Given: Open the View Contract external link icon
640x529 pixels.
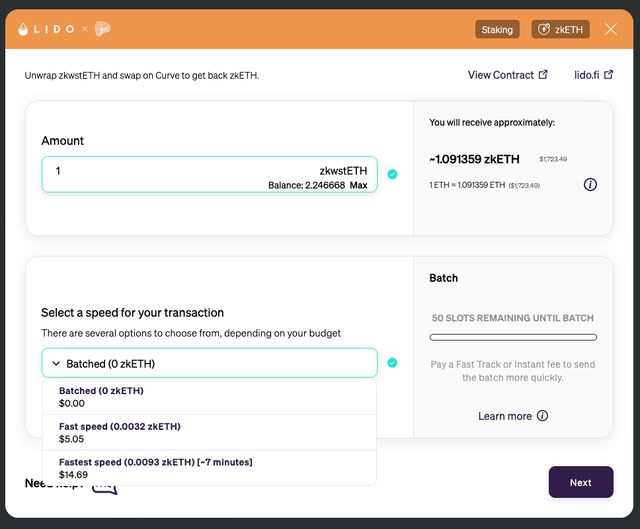Looking at the screenshot, I should coord(543,75).
